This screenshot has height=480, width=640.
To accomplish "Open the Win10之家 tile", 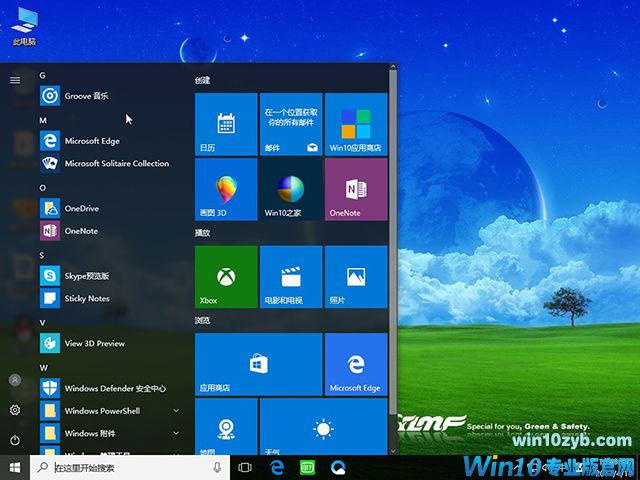I will 290,189.
